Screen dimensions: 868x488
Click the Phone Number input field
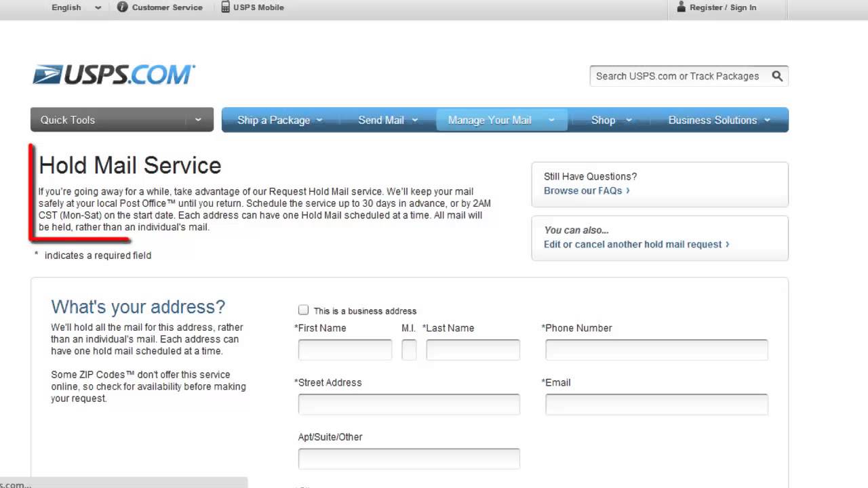click(656, 350)
